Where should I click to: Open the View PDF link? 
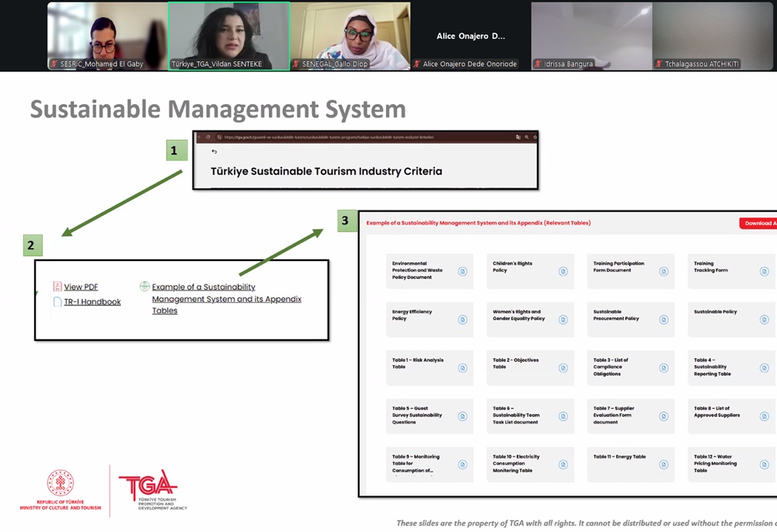click(81, 287)
